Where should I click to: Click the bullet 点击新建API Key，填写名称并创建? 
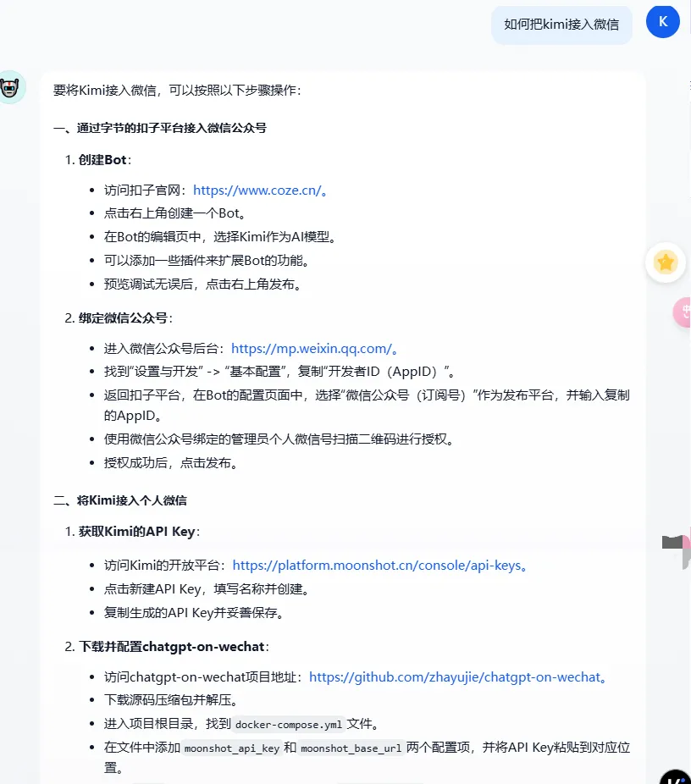tap(207, 589)
